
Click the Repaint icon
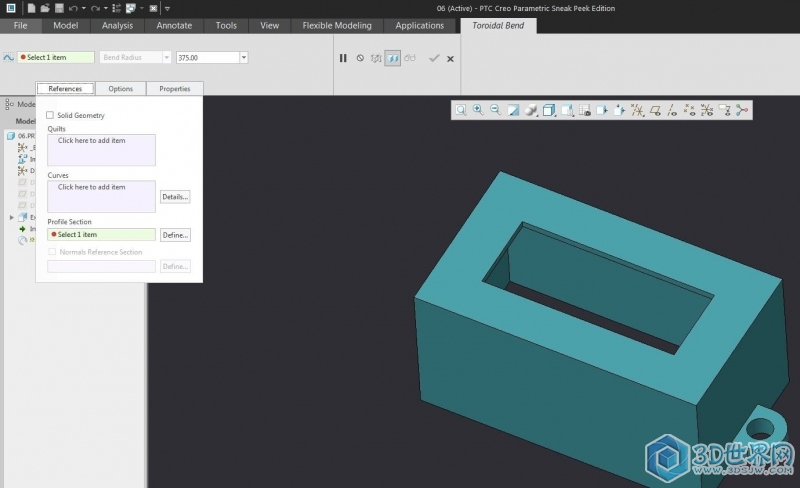(513, 110)
